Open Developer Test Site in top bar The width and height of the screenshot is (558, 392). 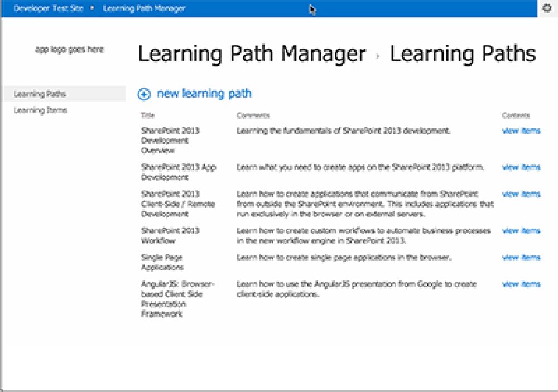pos(49,8)
